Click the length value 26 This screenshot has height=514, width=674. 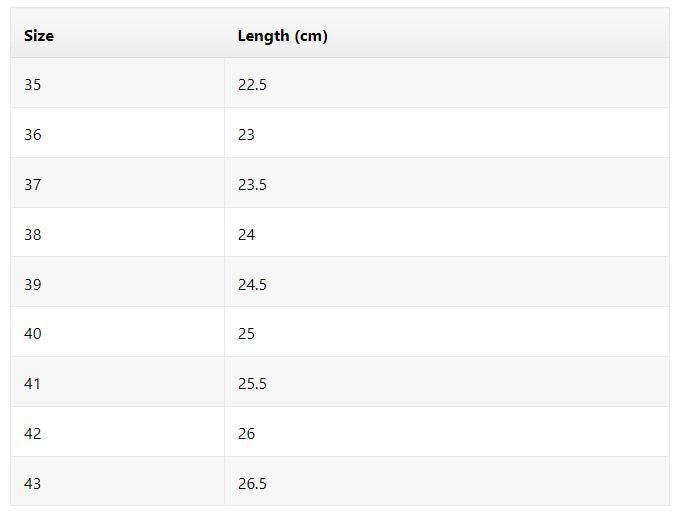(x=246, y=434)
